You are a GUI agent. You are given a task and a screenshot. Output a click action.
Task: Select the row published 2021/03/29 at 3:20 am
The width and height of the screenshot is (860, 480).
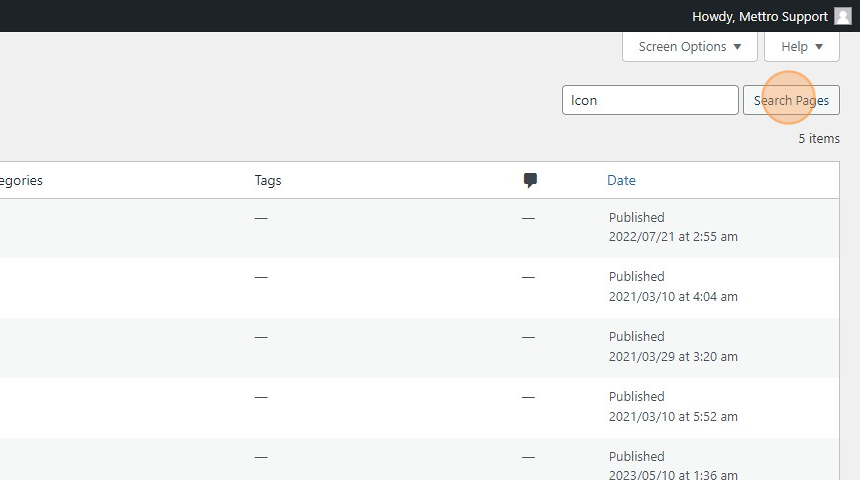pos(419,348)
